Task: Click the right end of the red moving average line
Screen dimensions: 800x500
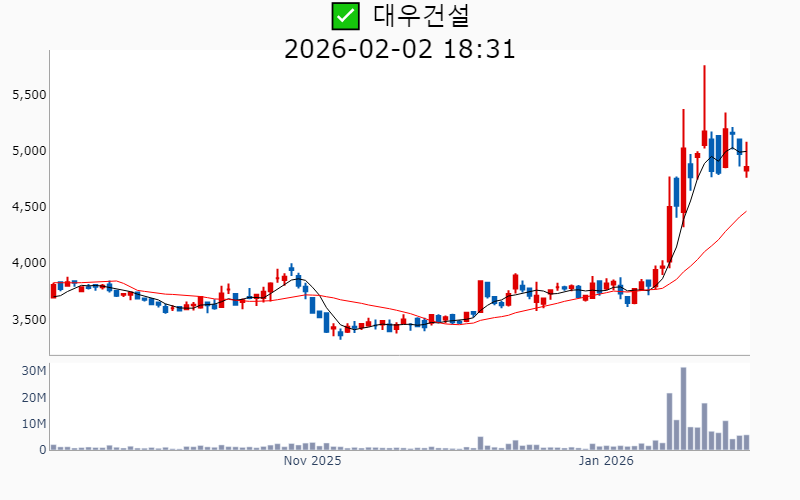Action: coord(745,211)
